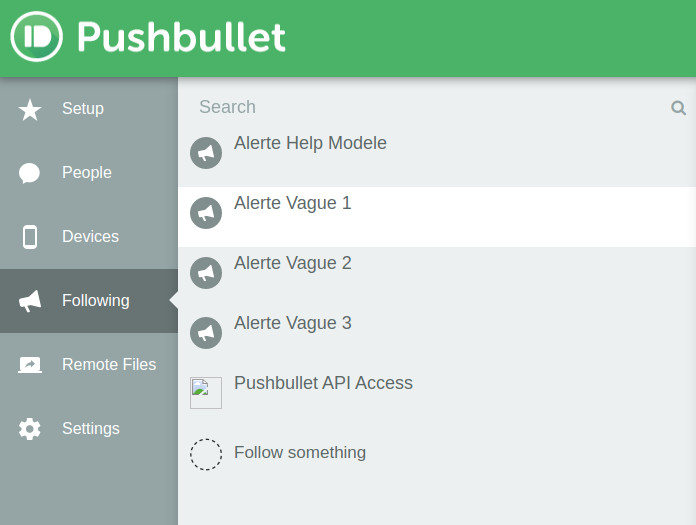Click the People chat bubble icon
Image resolution: width=696 pixels, height=525 pixels.
point(30,173)
